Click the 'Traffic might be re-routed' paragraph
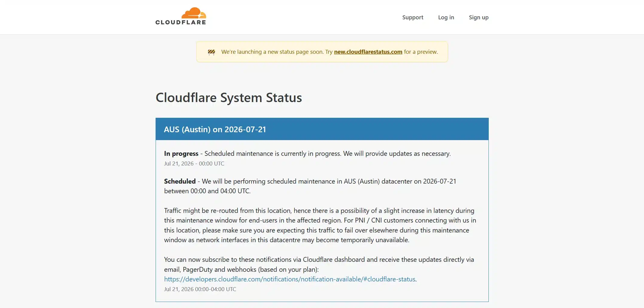The image size is (644, 308). [320, 225]
